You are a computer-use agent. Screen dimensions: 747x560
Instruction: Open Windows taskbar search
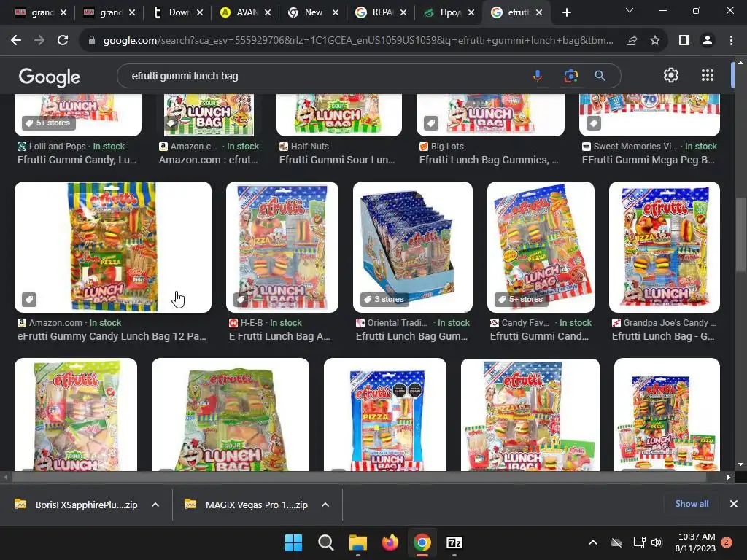click(x=326, y=542)
